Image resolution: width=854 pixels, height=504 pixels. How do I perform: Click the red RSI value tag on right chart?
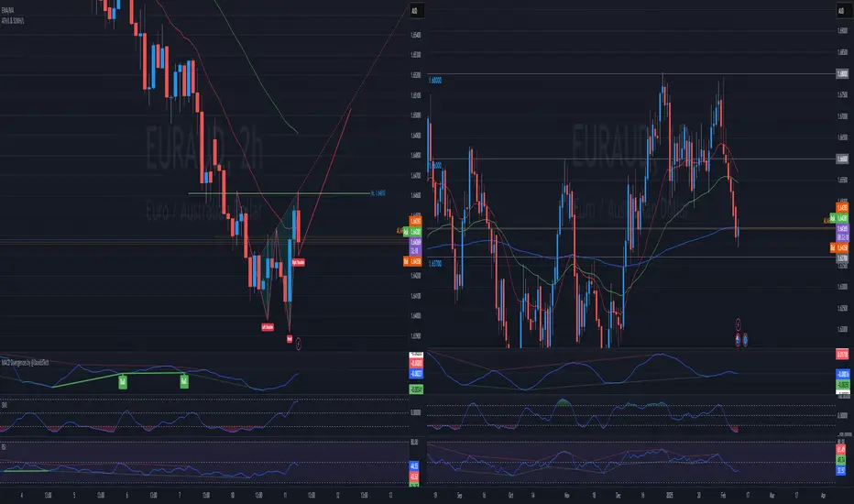click(x=841, y=450)
